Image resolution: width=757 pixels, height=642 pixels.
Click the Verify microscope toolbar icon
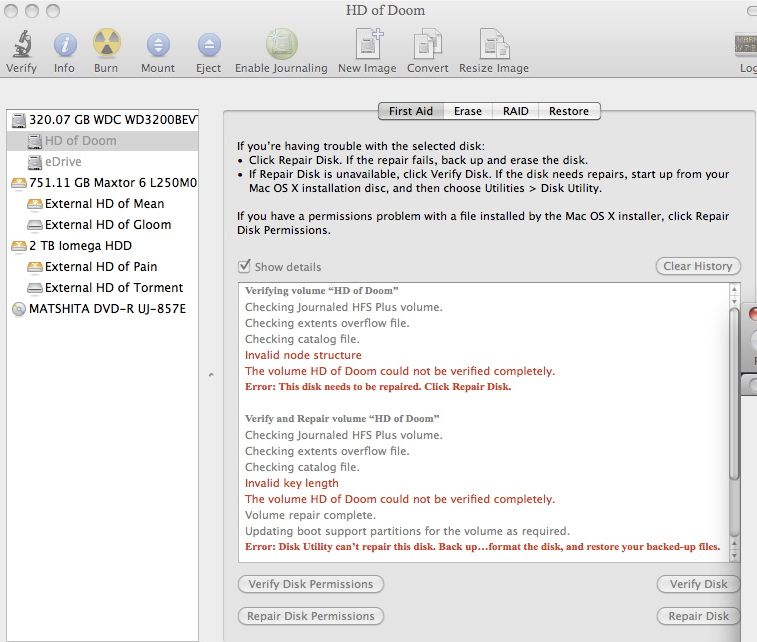(22, 44)
